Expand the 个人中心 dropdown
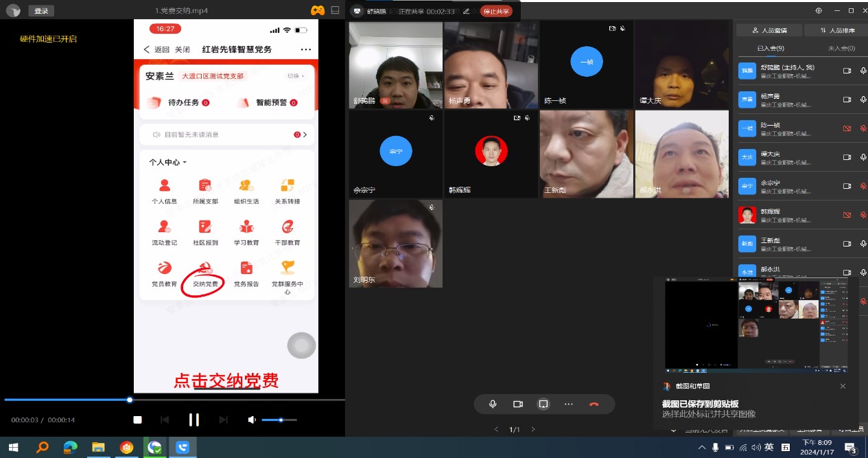Screen dimensions: 868x458 (x=168, y=162)
